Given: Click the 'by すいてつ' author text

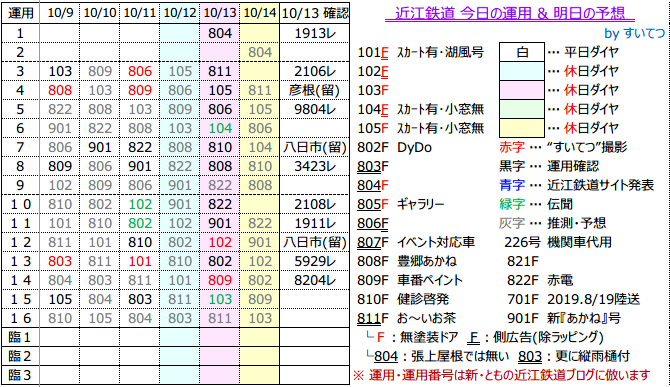Looking at the screenshot, I should pyautogui.click(x=635, y=33).
